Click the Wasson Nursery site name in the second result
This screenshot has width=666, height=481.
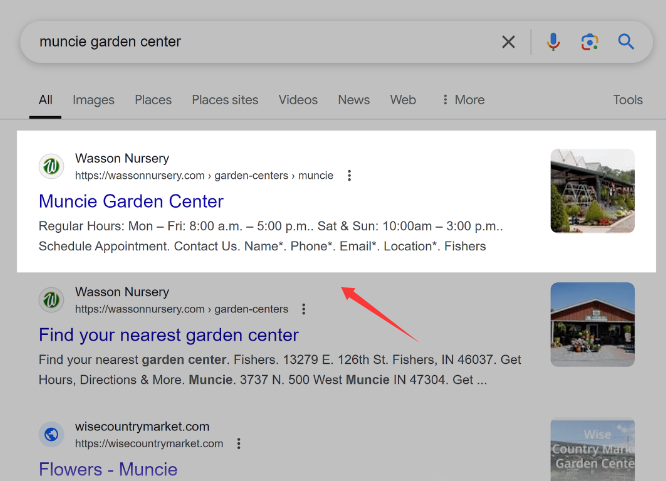122,292
